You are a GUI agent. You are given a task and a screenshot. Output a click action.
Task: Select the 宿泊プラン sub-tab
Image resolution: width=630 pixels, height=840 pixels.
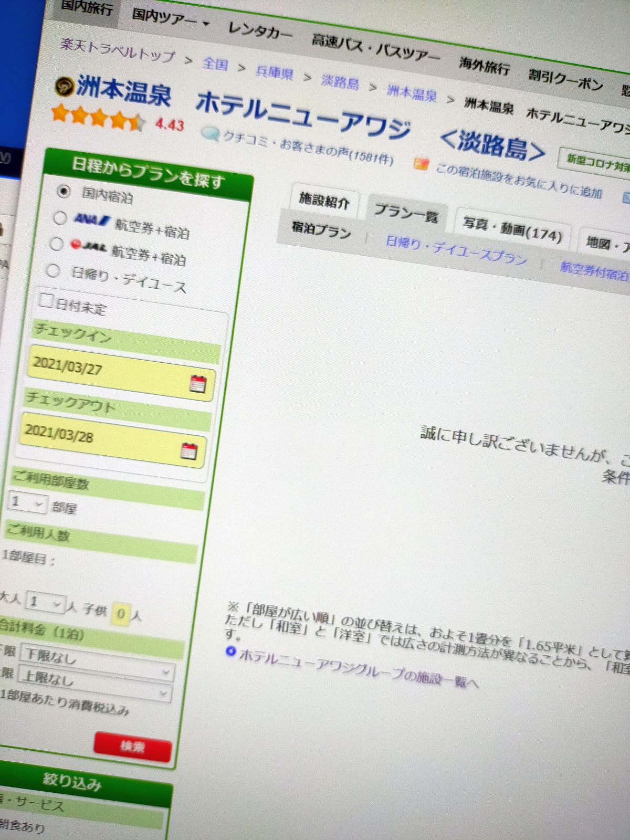(x=321, y=229)
